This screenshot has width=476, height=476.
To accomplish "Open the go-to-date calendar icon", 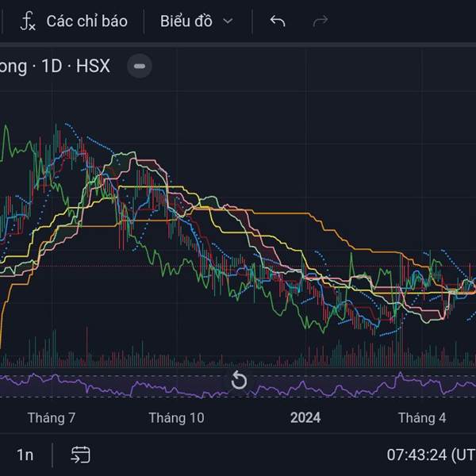I will 80,455.
